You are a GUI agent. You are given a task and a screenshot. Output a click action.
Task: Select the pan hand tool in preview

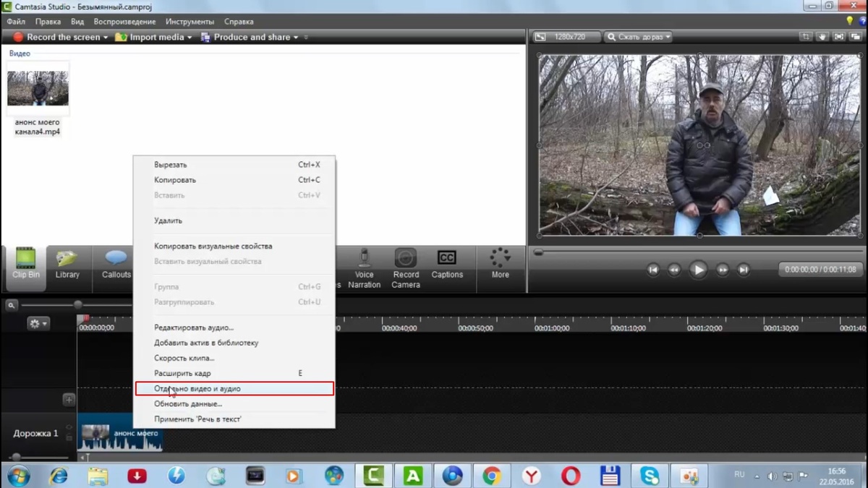822,37
